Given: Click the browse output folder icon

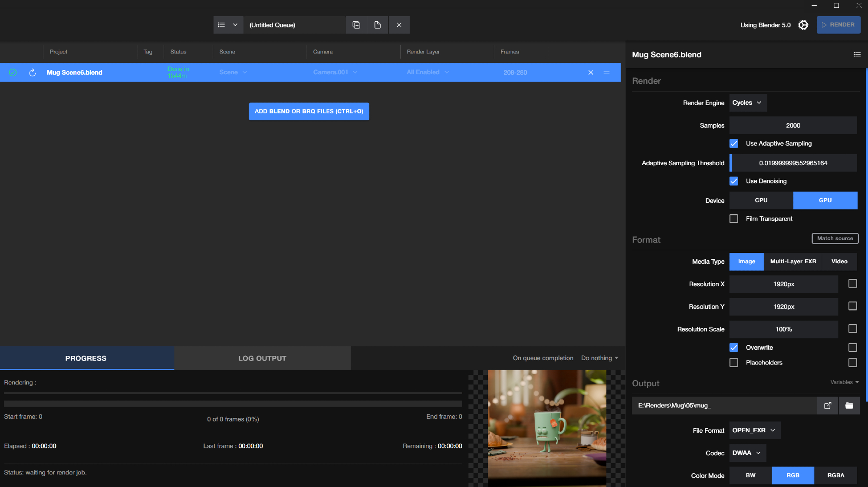Looking at the screenshot, I should coord(849,405).
